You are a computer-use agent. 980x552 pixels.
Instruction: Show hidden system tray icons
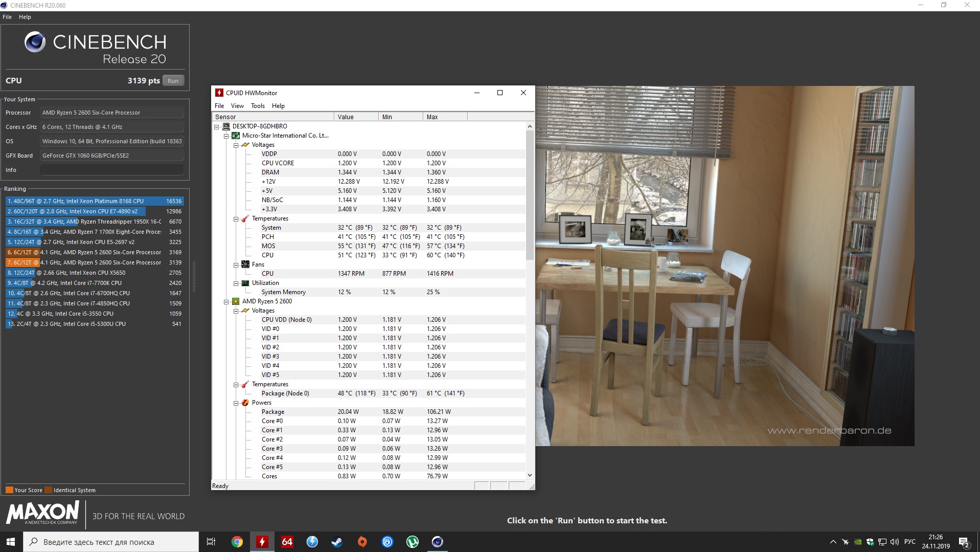click(833, 542)
